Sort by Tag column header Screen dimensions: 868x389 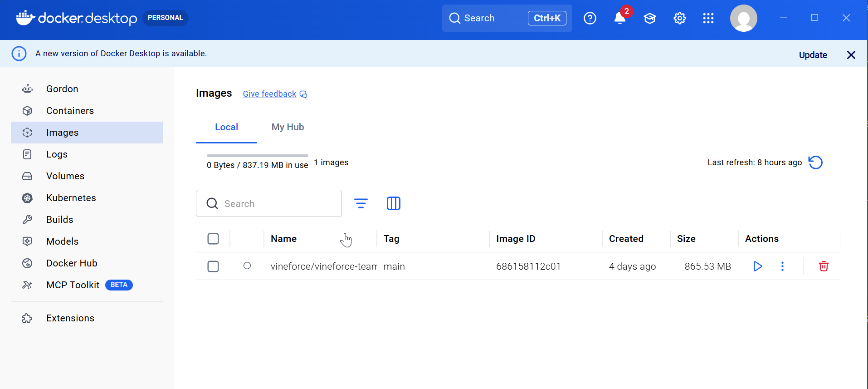(x=391, y=239)
